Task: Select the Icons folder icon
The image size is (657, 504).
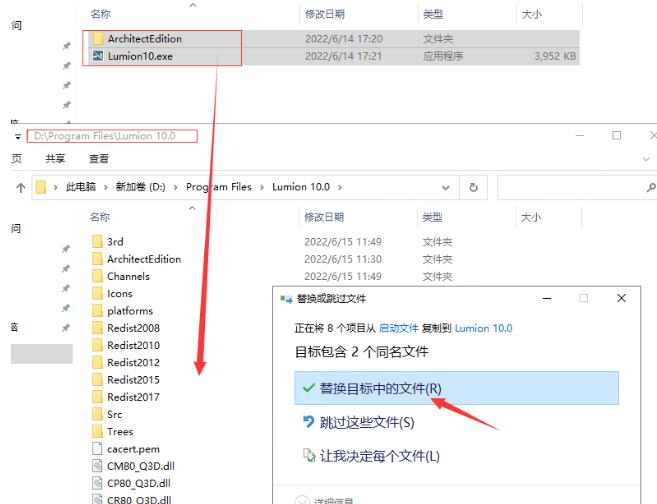Action: click(97, 293)
